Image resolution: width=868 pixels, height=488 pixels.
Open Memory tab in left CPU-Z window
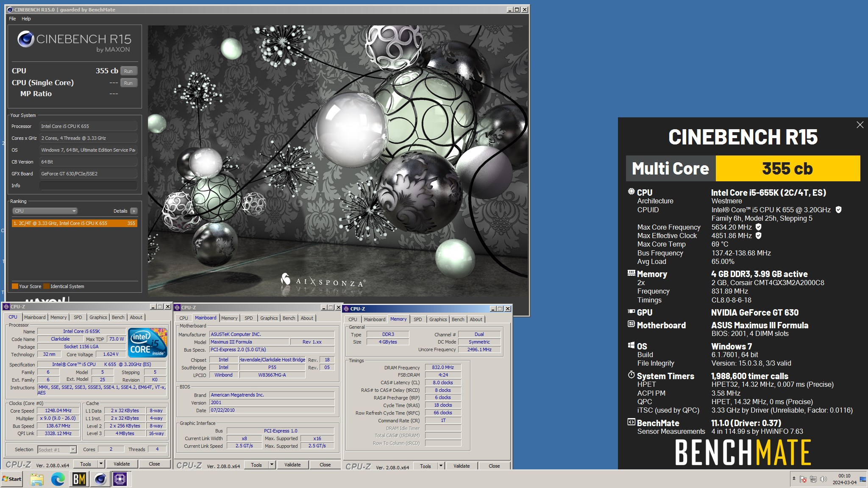pyautogui.click(x=58, y=317)
